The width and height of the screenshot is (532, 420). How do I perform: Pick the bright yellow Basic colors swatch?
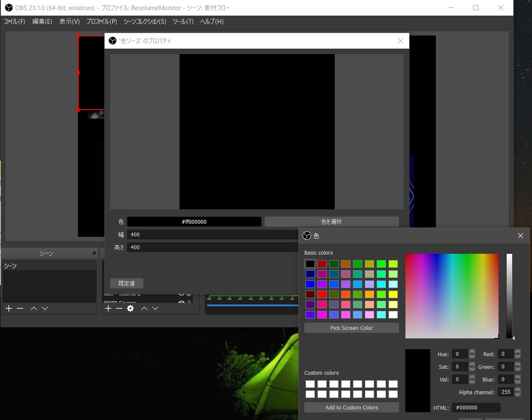coord(393,294)
